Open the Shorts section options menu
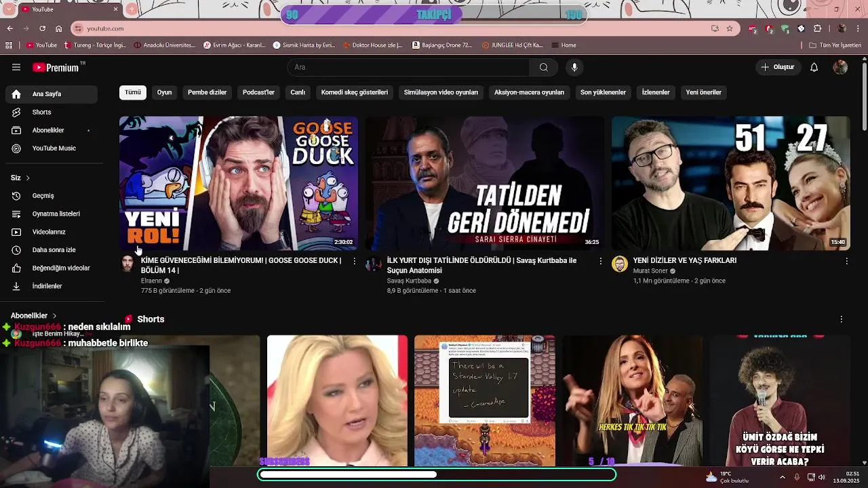 (x=841, y=319)
